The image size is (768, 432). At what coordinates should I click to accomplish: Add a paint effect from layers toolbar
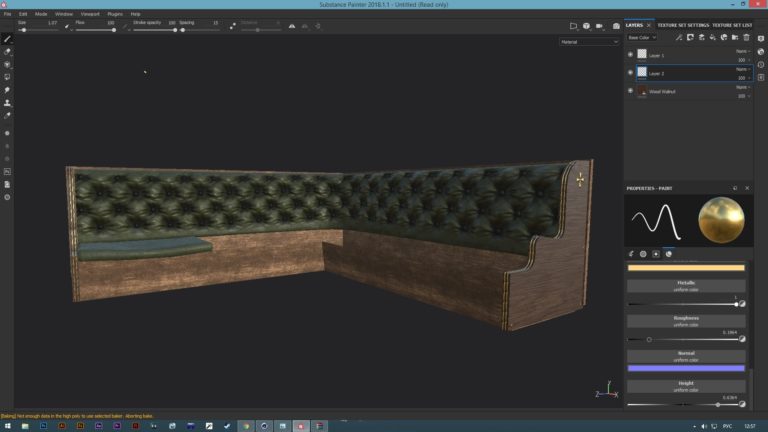[679, 37]
